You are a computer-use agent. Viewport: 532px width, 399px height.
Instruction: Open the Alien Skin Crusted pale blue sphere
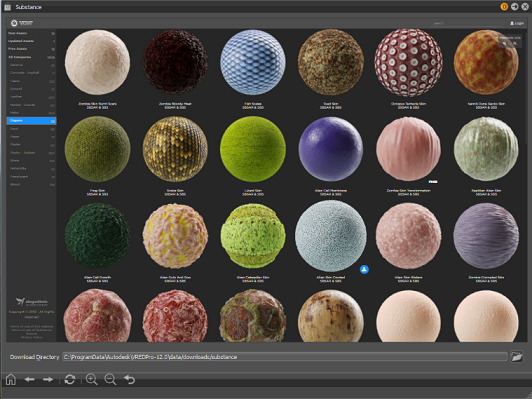pos(330,236)
